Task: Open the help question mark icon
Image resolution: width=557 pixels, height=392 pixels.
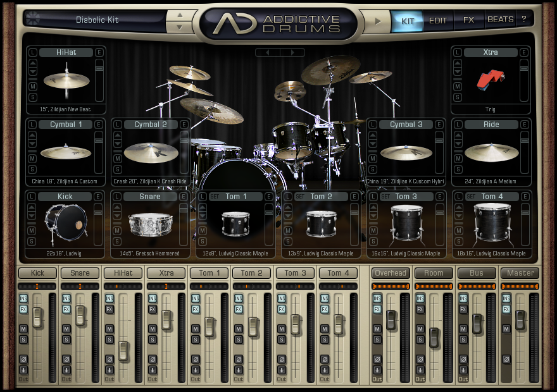Action: (524, 20)
